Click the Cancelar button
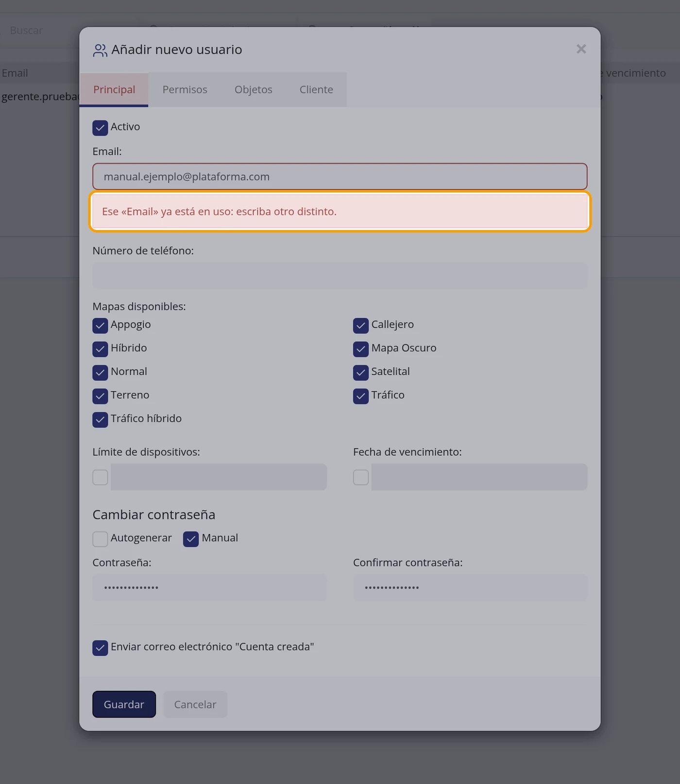Image resolution: width=680 pixels, height=784 pixels. point(195,704)
